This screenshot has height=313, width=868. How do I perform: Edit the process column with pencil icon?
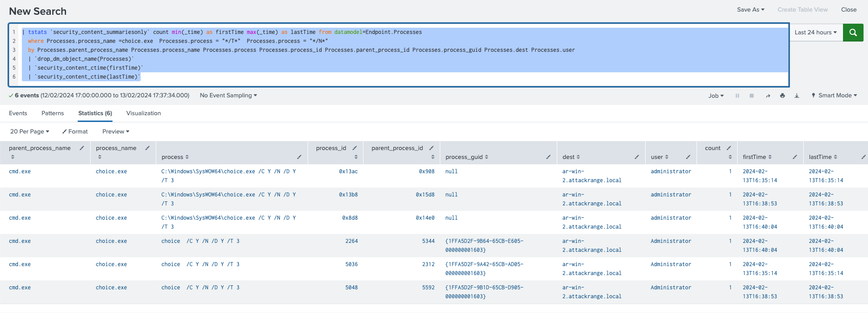[299, 157]
